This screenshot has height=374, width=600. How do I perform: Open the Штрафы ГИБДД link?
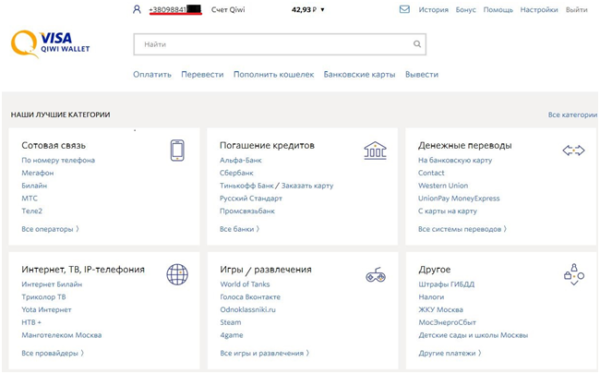pos(447,284)
